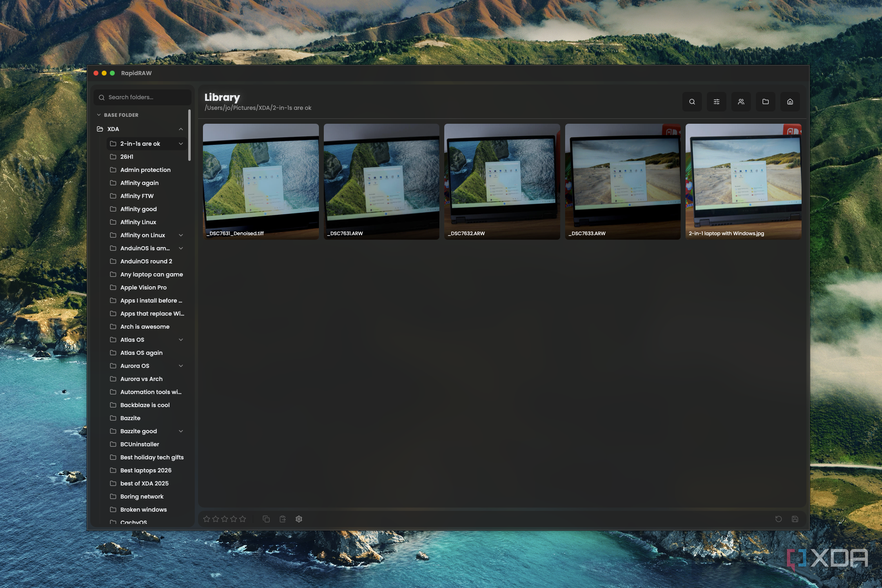Go to home screen via house icon
The image size is (882, 588).
click(x=790, y=102)
